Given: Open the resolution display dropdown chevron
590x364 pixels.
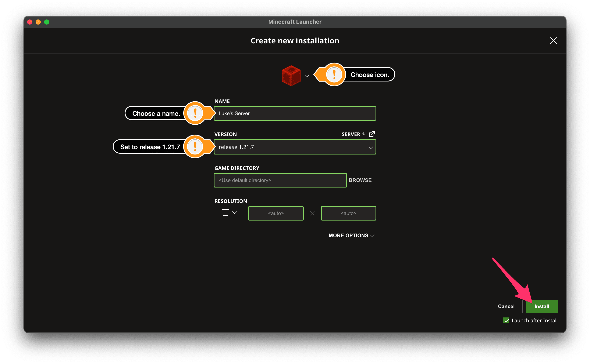Looking at the screenshot, I should coord(235,212).
